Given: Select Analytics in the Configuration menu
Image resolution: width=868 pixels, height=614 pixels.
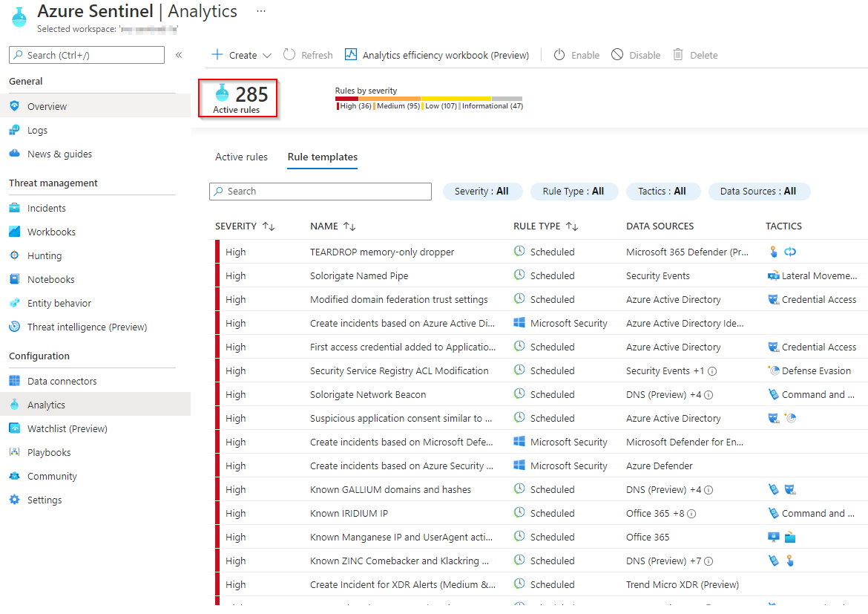Looking at the screenshot, I should click(95, 405).
